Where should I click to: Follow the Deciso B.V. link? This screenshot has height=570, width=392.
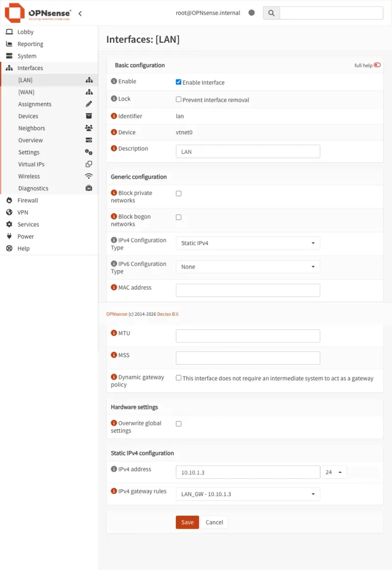click(x=168, y=314)
